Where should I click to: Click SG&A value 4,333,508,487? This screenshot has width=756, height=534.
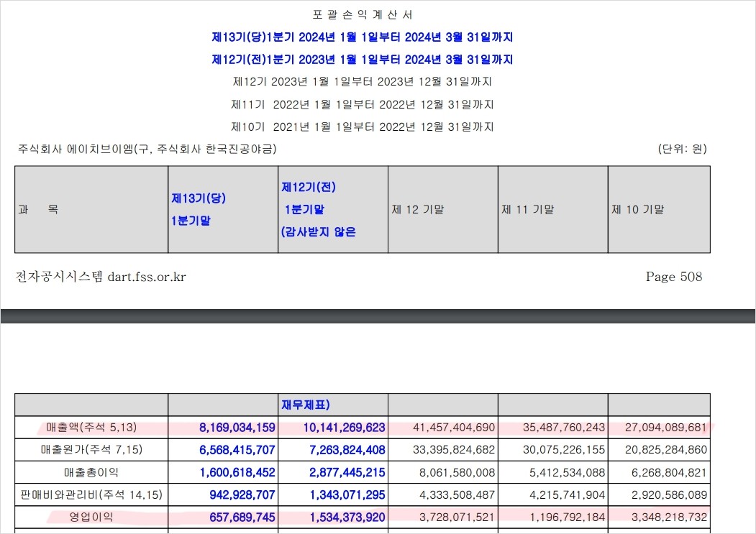click(x=457, y=495)
